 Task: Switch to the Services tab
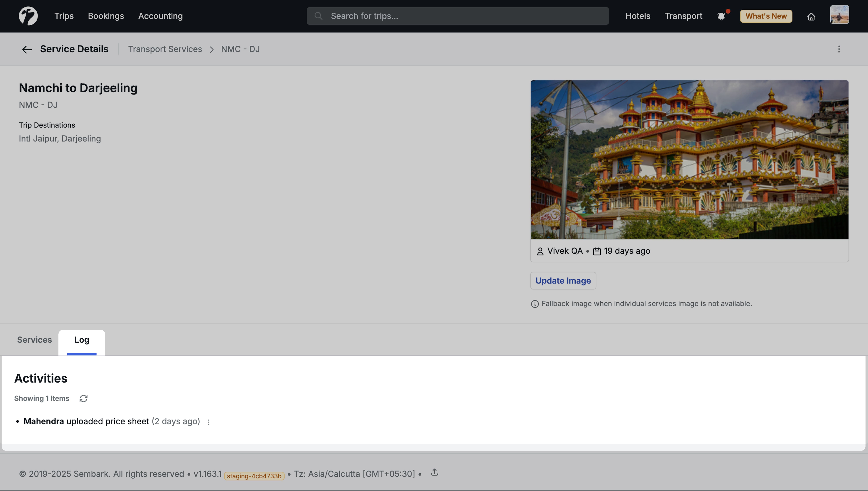click(x=34, y=340)
